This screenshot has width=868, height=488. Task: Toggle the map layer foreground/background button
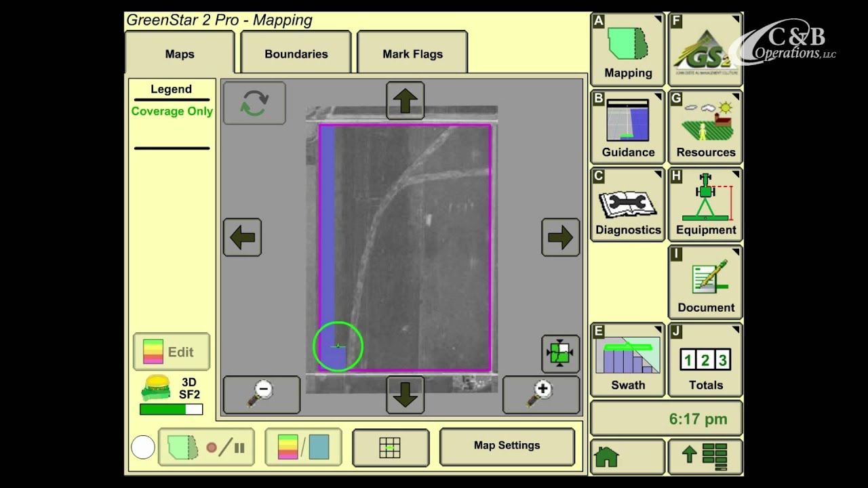(303, 447)
